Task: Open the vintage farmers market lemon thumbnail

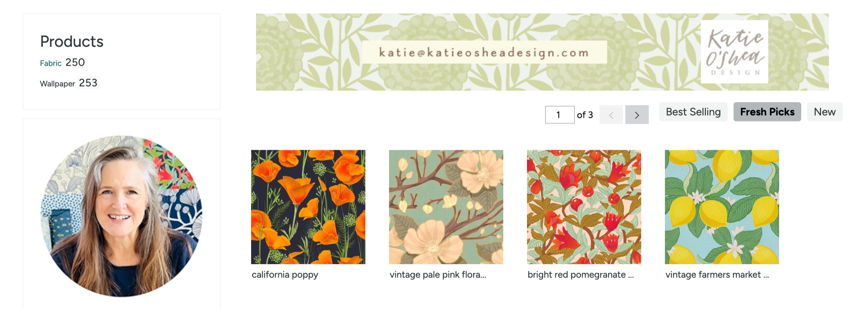Action: [722, 207]
